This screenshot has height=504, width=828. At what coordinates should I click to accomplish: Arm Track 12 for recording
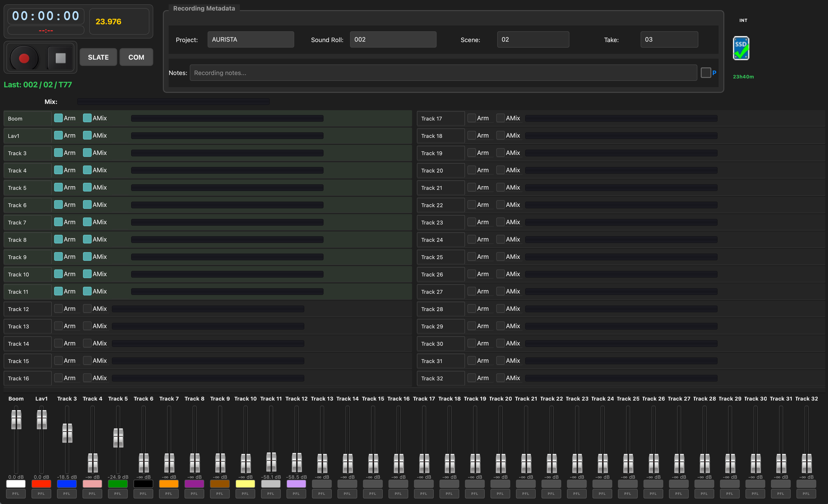[58, 308]
